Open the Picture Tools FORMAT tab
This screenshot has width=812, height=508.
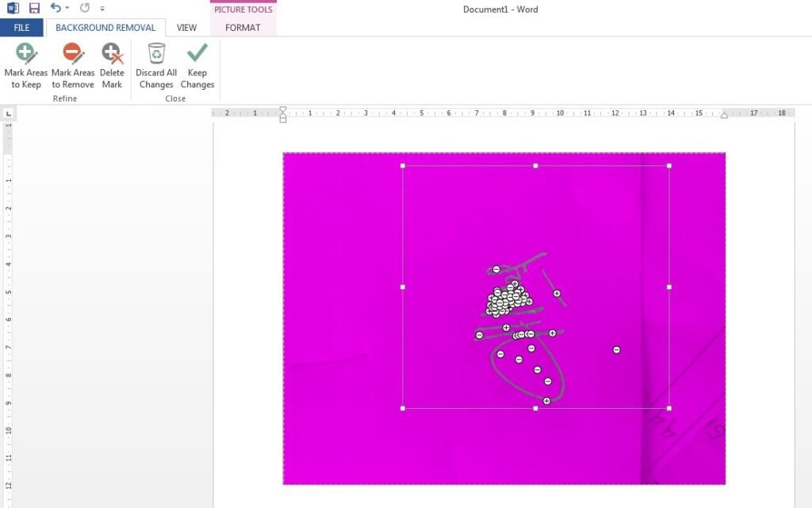tap(243, 28)
